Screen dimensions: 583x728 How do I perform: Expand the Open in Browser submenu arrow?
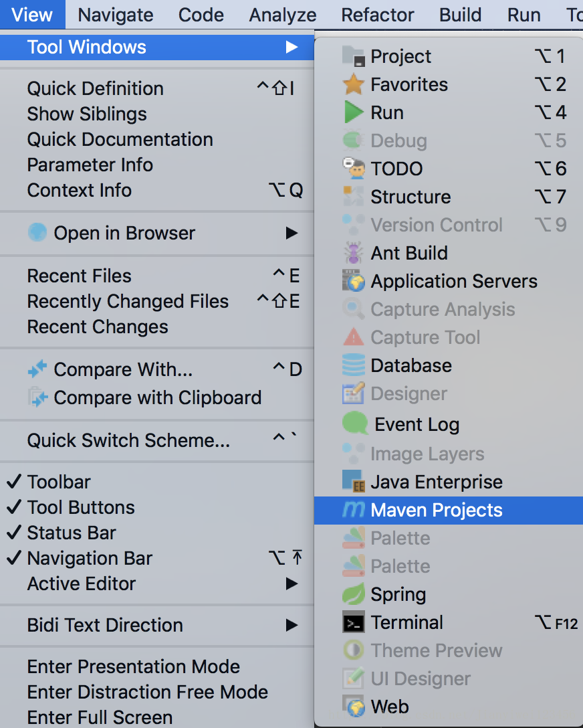click(x=291, y=233)
